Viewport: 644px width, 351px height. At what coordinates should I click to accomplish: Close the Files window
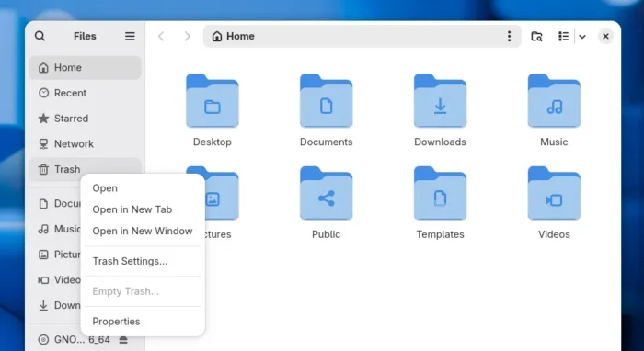[605, 36]
